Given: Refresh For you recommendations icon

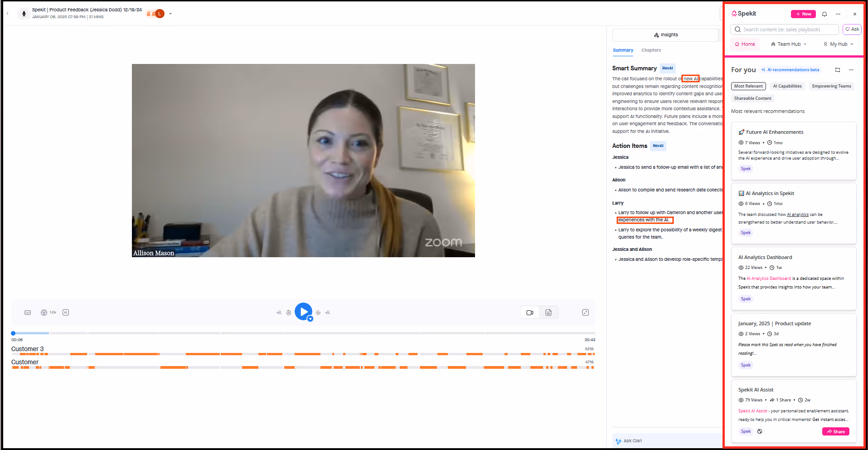Looking at the screenshot, I should tap(838, 70).
